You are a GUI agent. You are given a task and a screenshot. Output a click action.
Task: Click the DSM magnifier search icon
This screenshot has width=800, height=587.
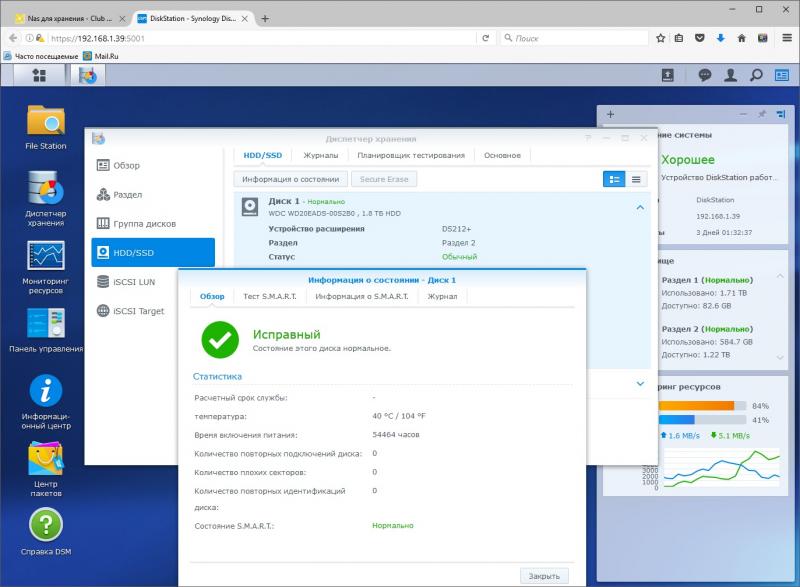pyautogui.click(x=756, y=75)
